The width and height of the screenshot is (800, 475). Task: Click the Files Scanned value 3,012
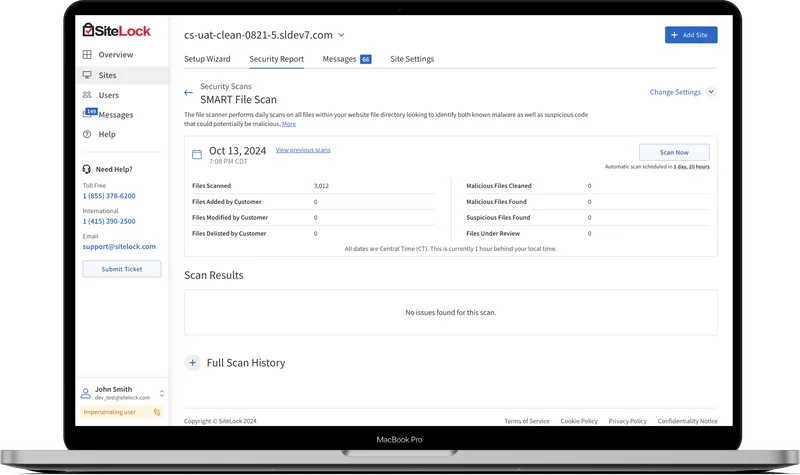[x=321, y=186]
